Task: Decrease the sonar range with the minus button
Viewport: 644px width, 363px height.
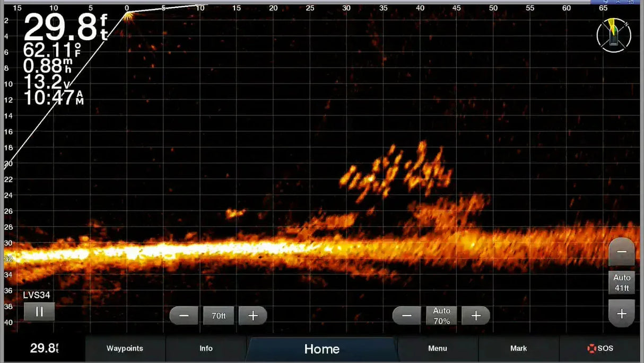Action: click(183, 315)
